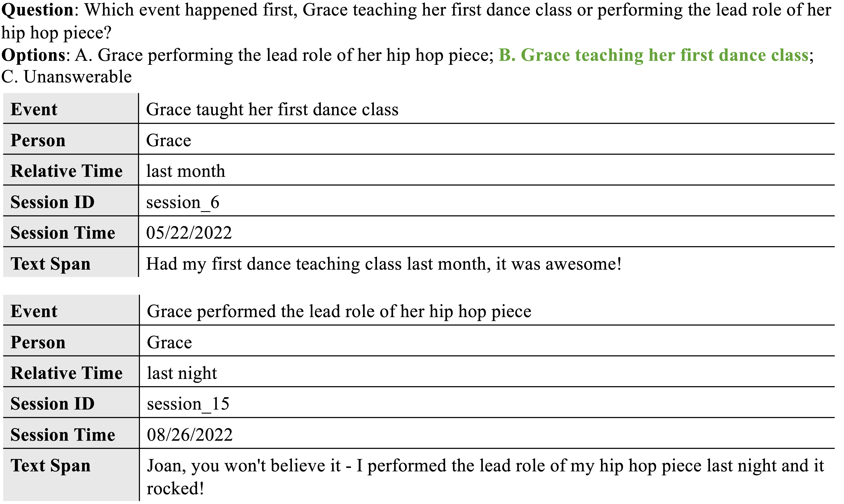The width and height of the screenshot is (844, 504).
Task: Click the '08/26/2022' session time value
Action: click(190, 435)
